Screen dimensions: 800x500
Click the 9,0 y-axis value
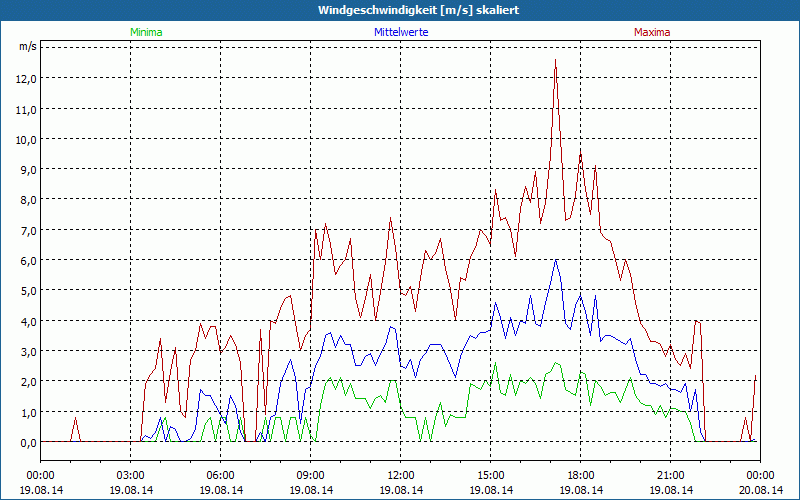pos(29,169)
